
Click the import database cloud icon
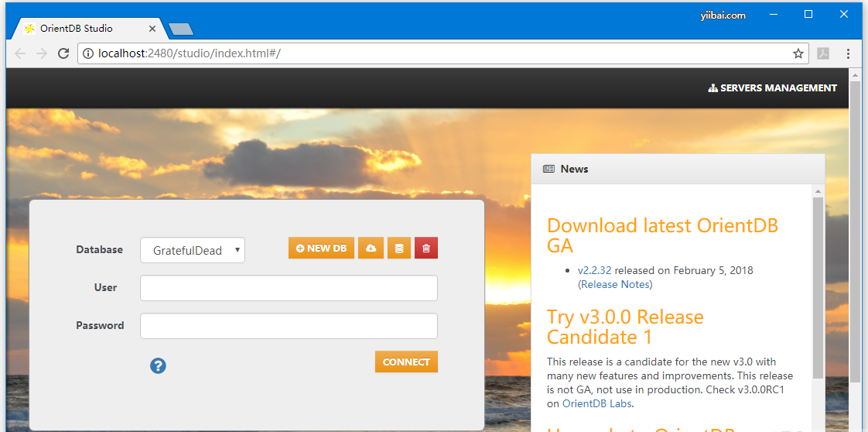pyautogui.click(x=371, y=248)
